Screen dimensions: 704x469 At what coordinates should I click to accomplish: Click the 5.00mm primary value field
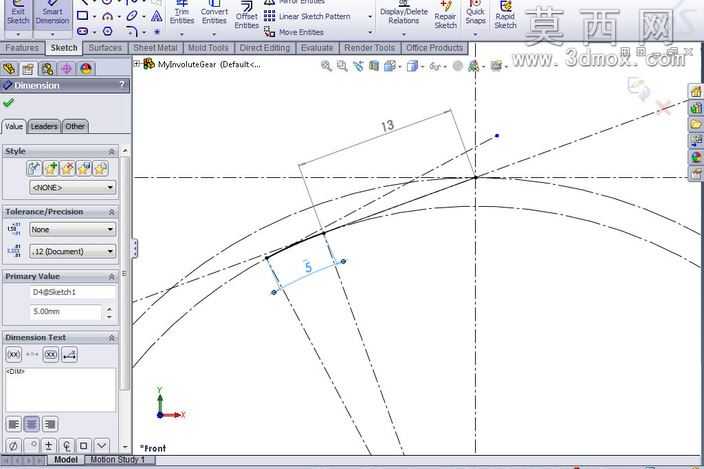tap(66, 311)
